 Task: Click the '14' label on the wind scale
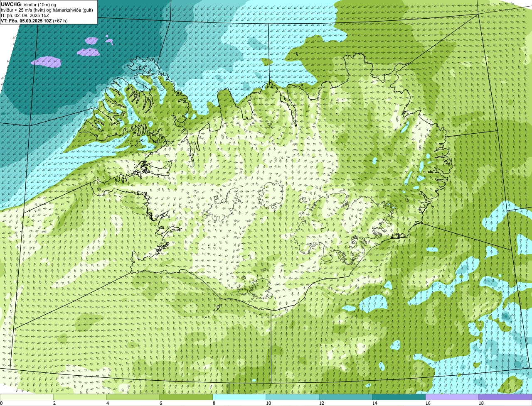[375, 403]
